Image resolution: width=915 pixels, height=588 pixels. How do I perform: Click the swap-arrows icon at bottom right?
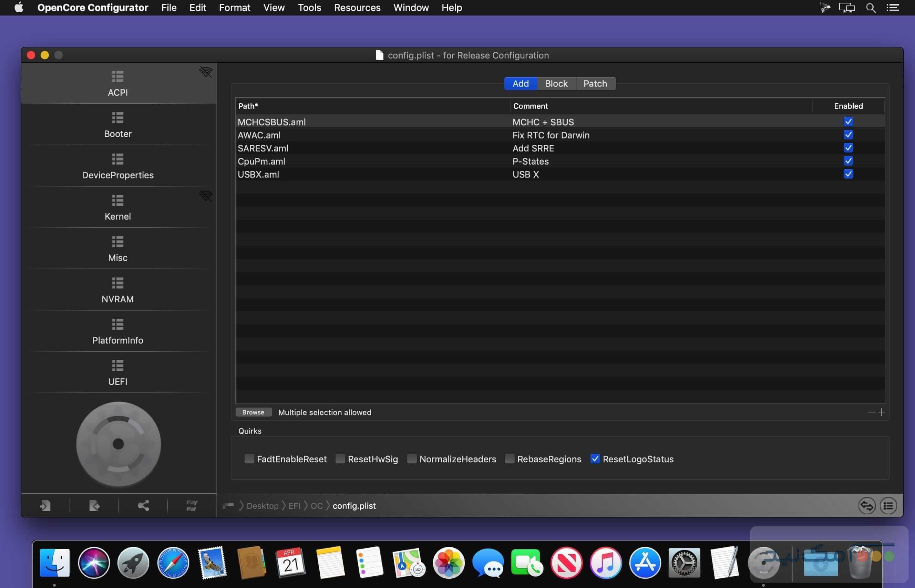click(866, 505)
